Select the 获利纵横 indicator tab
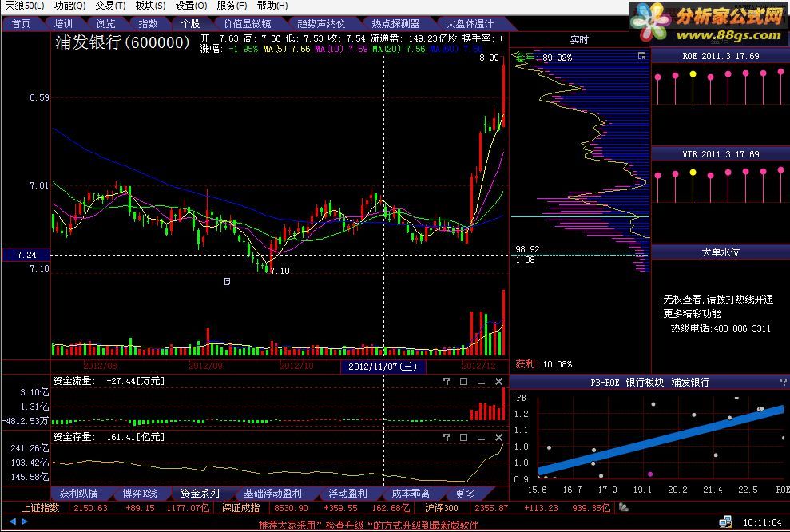 [78, 494]
